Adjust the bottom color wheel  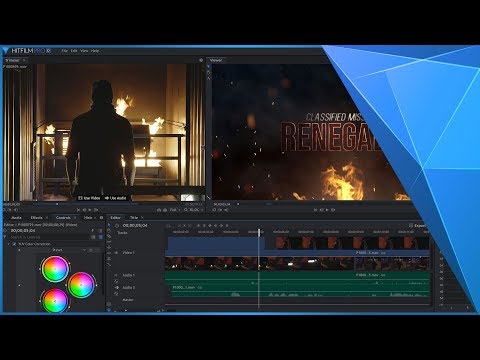coord(55,300)
